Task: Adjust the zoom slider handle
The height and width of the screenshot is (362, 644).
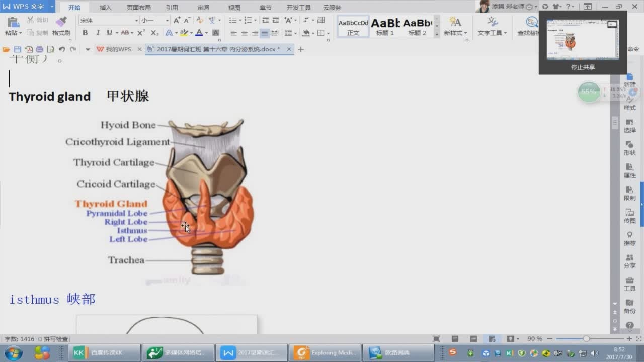Action: coord(586,339)
